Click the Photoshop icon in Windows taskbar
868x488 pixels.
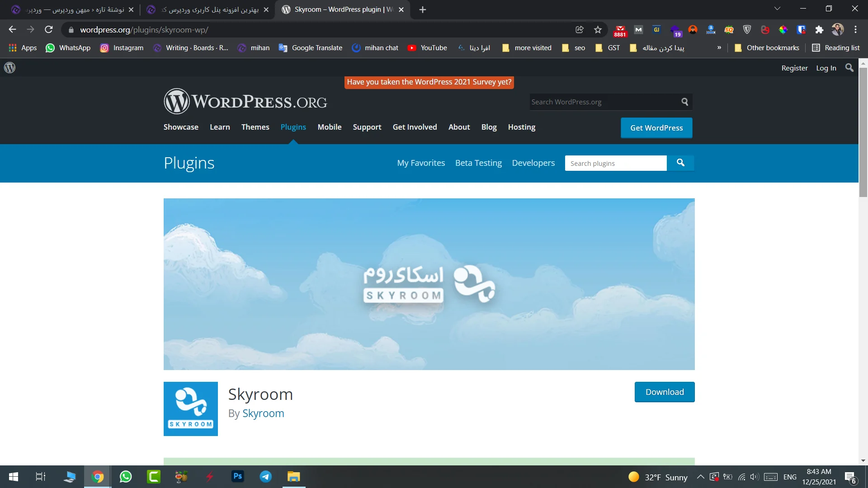[237, 477]
